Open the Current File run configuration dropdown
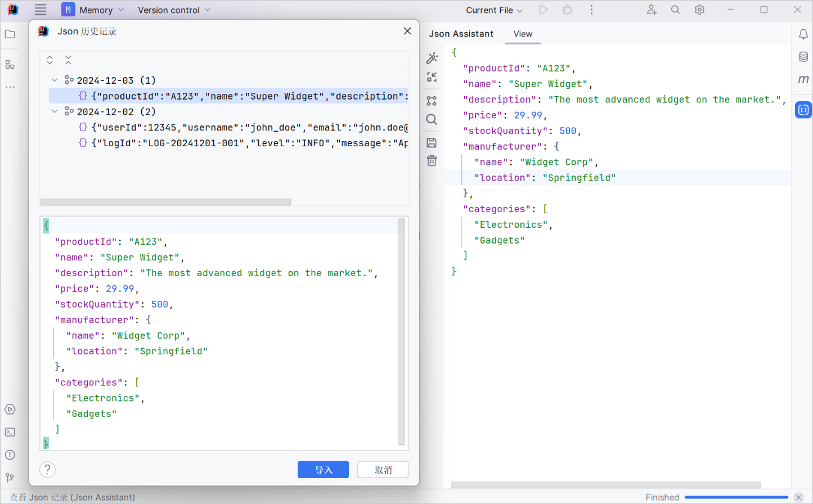This screenshot has height=504, width=813. pyautogui.click(x=494, y=10)
